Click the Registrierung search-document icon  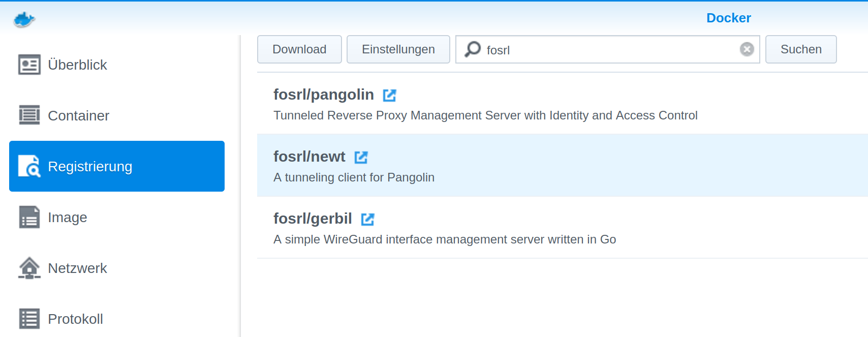29,166
